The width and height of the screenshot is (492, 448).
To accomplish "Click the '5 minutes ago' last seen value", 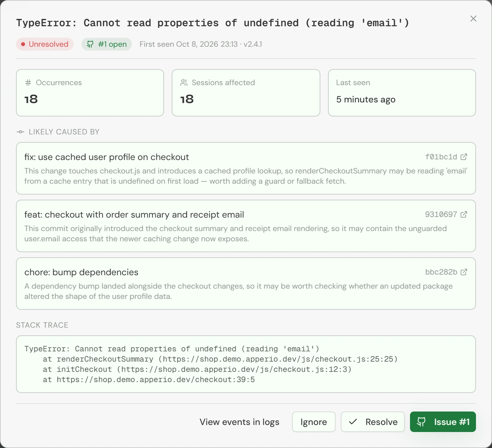I will click(366, 100).
